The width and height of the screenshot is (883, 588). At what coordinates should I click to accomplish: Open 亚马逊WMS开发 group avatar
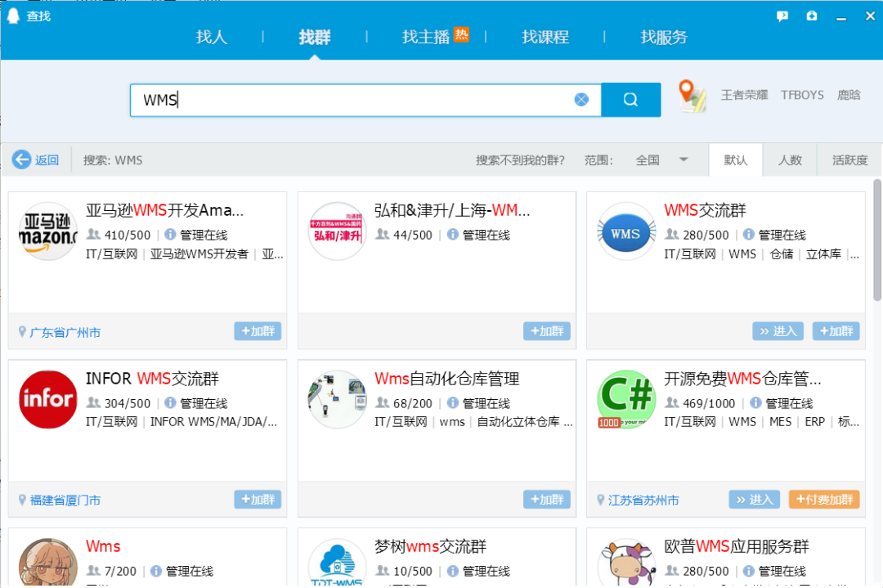tap(48, 231)
